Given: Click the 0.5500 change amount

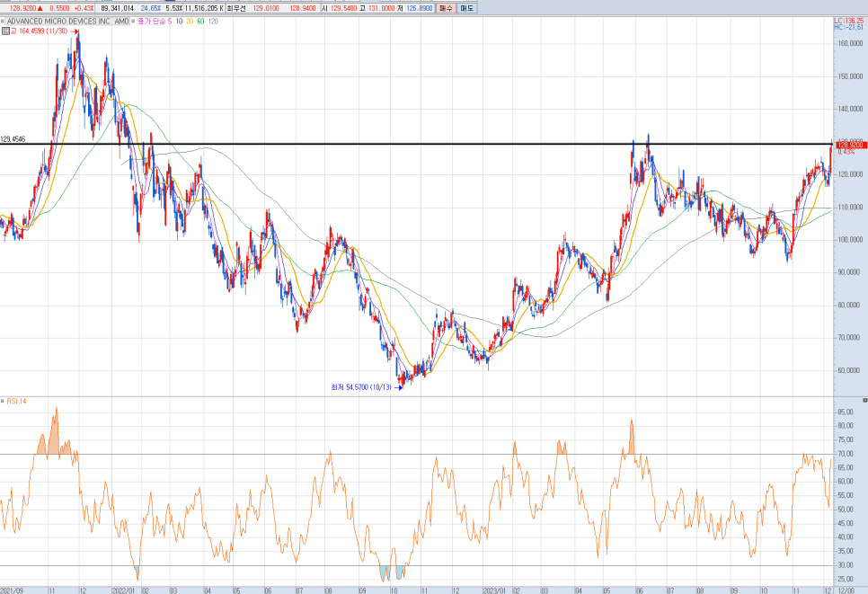Looking at the screenshot, I should (x=59, y=8).
